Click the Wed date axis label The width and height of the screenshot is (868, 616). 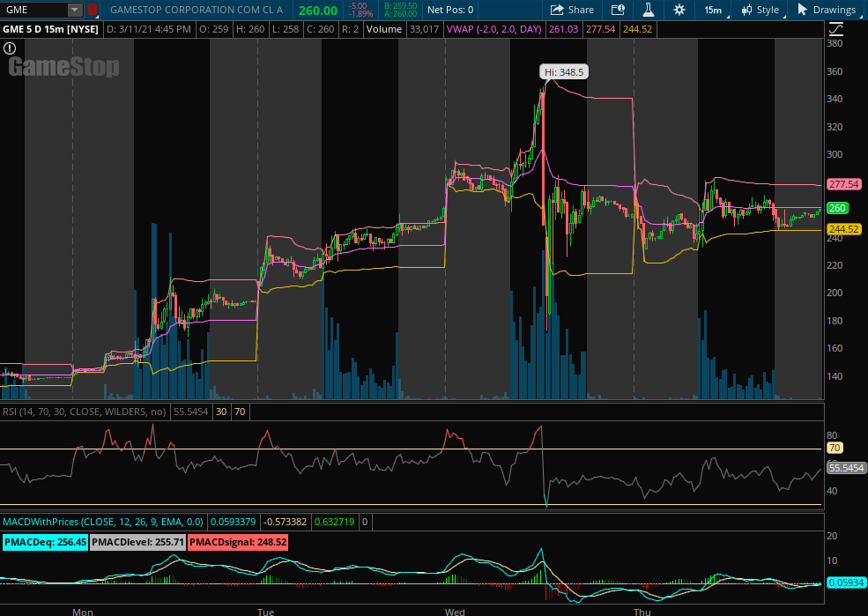point(455,612)
